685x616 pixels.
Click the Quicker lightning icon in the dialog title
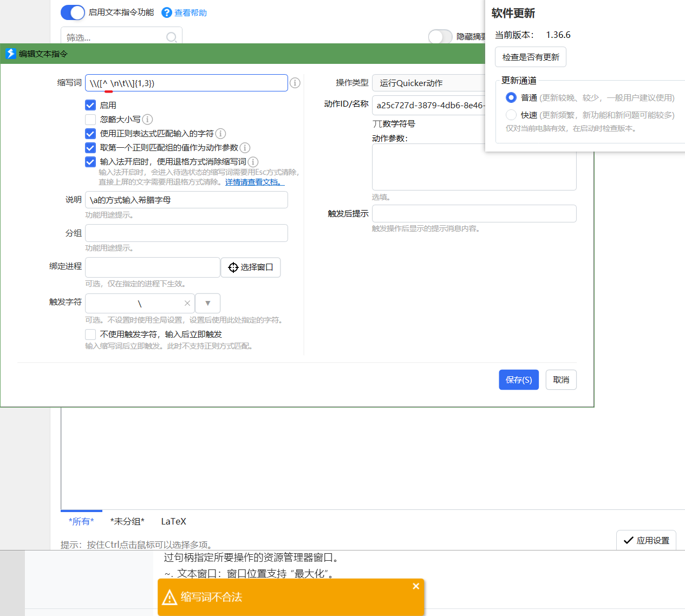pyautogui.click(x=10, y=54)
